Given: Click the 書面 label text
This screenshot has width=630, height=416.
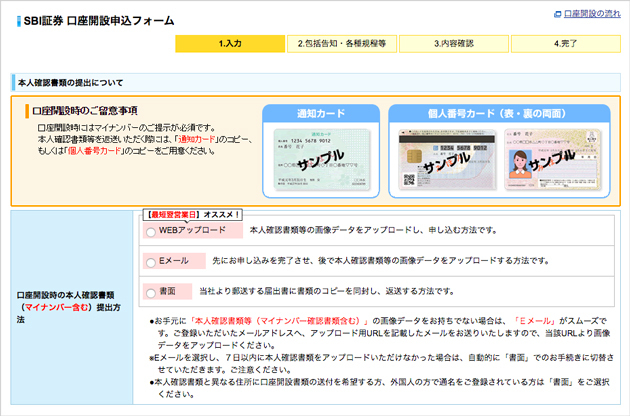Looking at the screenshot, I should click(x=167, y=291).
